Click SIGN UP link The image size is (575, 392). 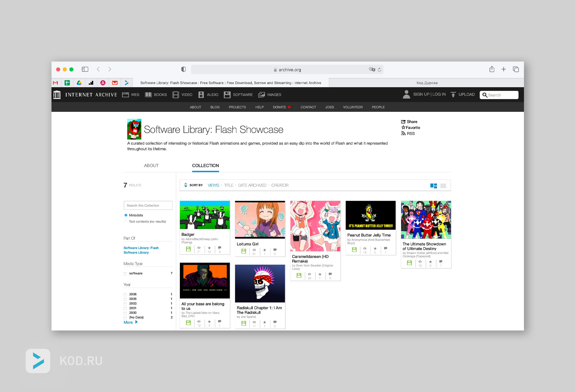pos(421,94)
